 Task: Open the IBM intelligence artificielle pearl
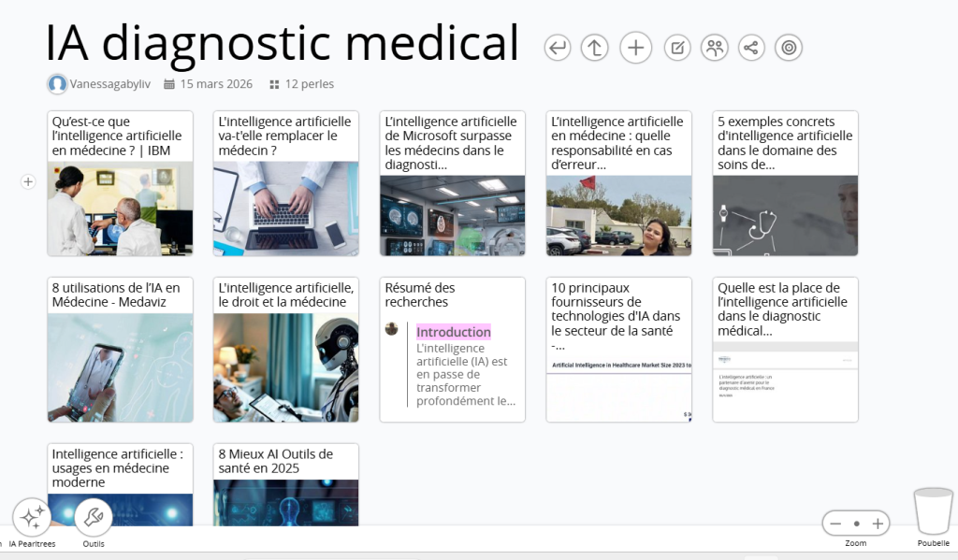coord(120,183)
